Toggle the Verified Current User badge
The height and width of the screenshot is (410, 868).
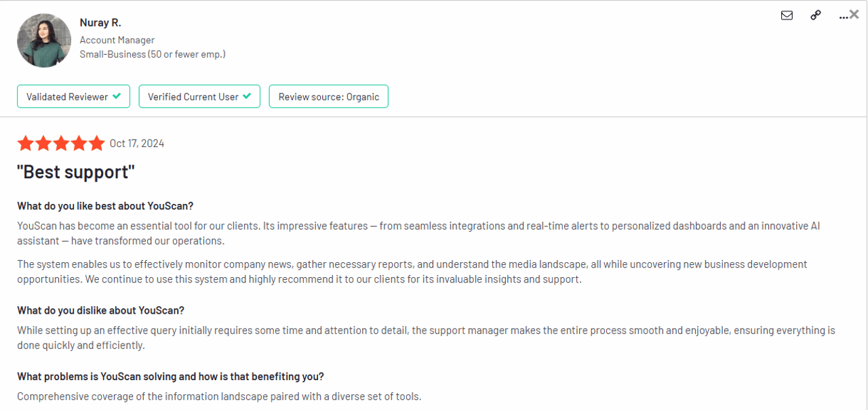199,96
